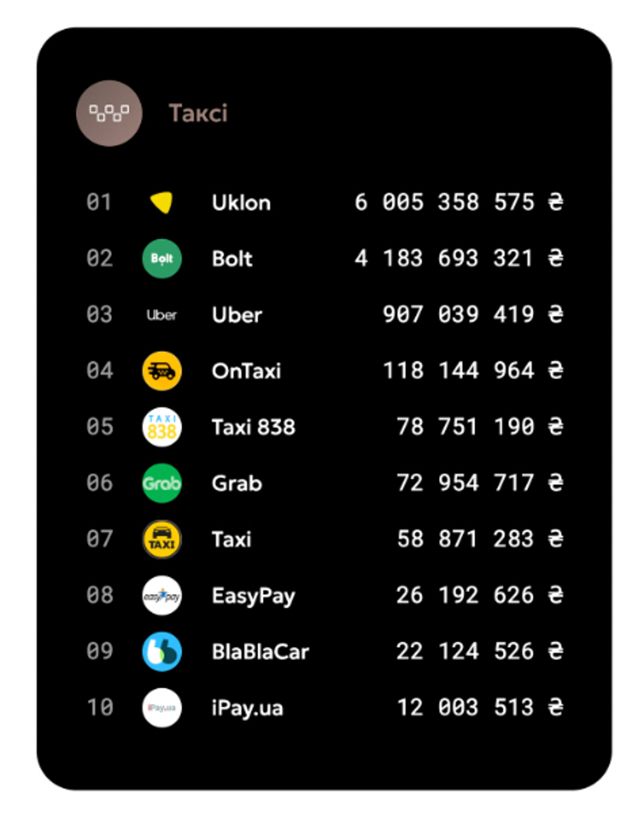Click the taxi category icon in the header
The height and width of the screenshot is (814, 644).
[109, 113]
